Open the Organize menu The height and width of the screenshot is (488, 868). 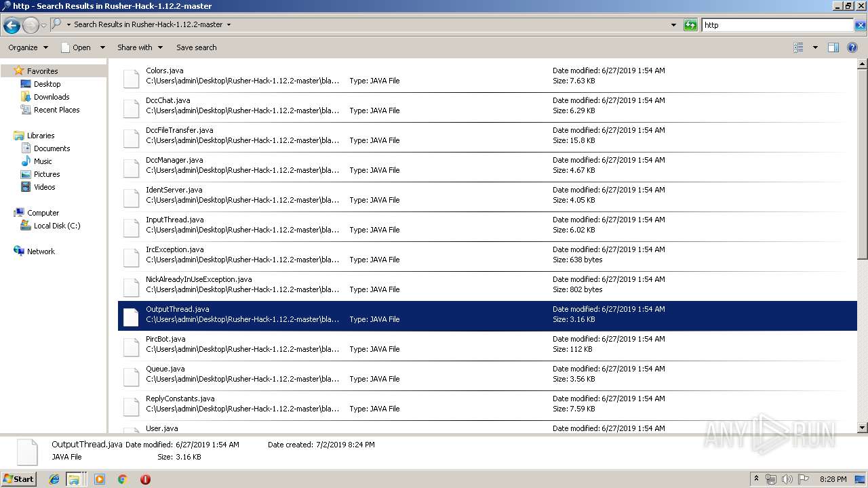coord(28,47)
